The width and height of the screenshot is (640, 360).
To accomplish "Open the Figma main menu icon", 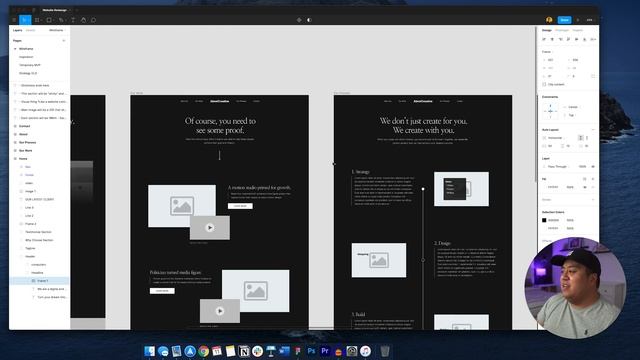I will tap(14, 20).
